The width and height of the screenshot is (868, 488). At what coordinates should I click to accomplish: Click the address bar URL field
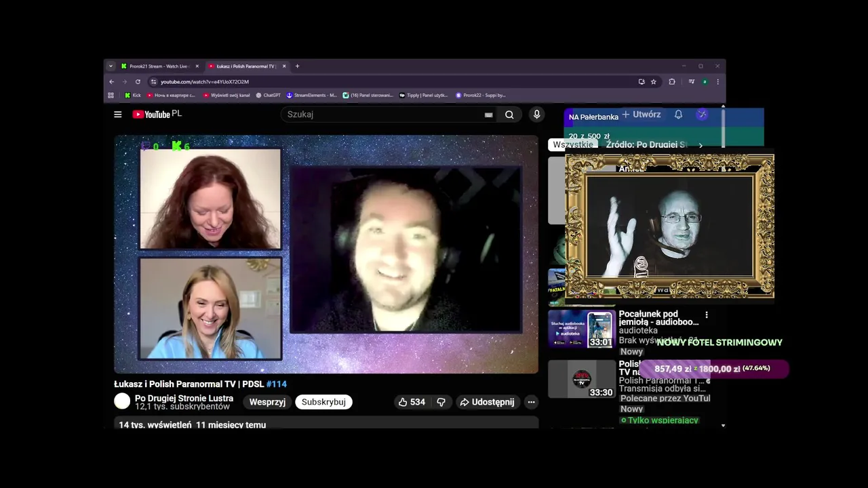[393, 81]
